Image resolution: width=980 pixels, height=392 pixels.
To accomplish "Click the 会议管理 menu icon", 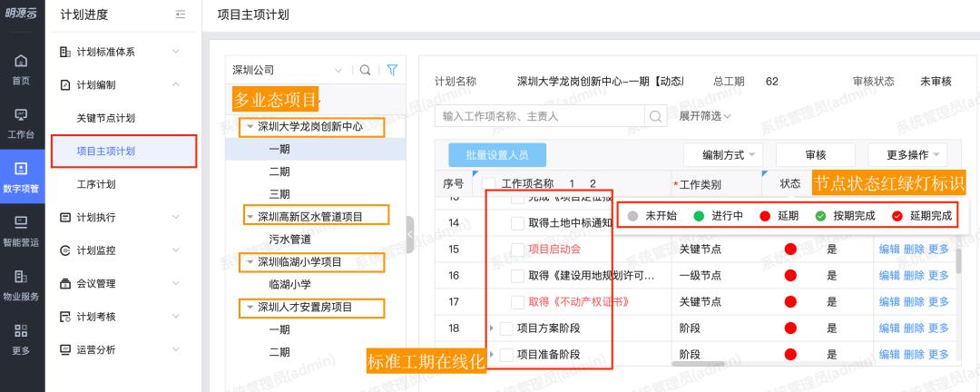I will [65, 284].
